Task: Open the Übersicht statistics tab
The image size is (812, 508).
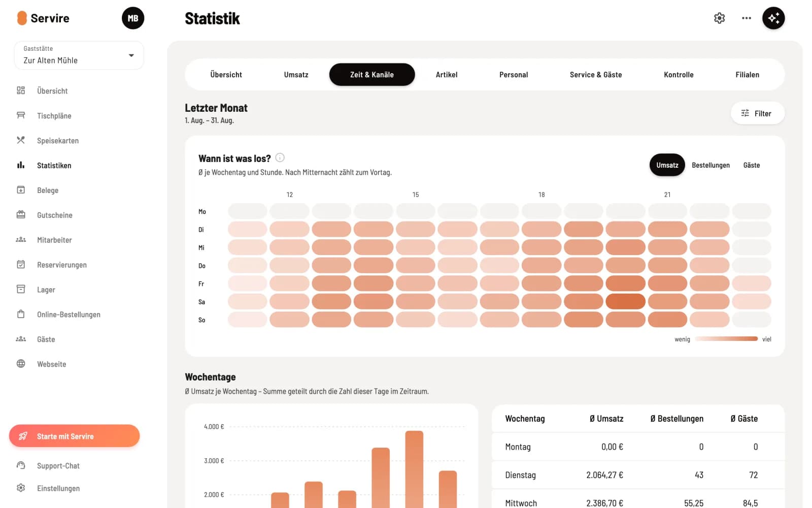Action: click(226, 75)
